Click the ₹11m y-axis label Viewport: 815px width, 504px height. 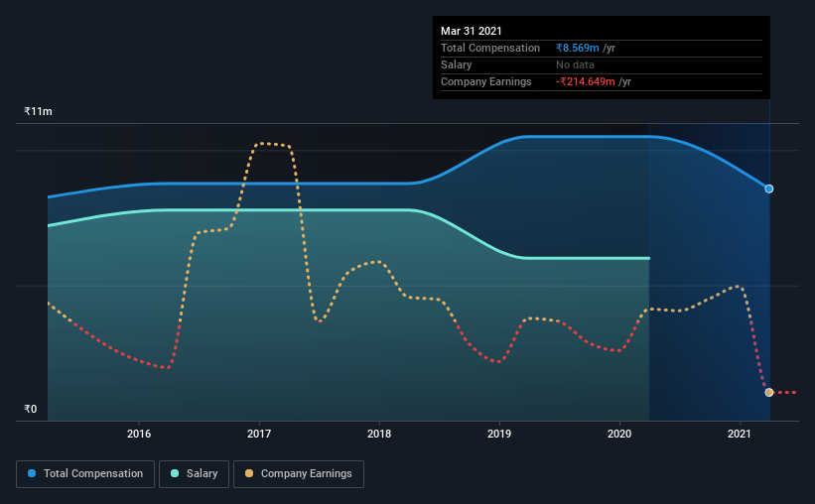(38, 112)
